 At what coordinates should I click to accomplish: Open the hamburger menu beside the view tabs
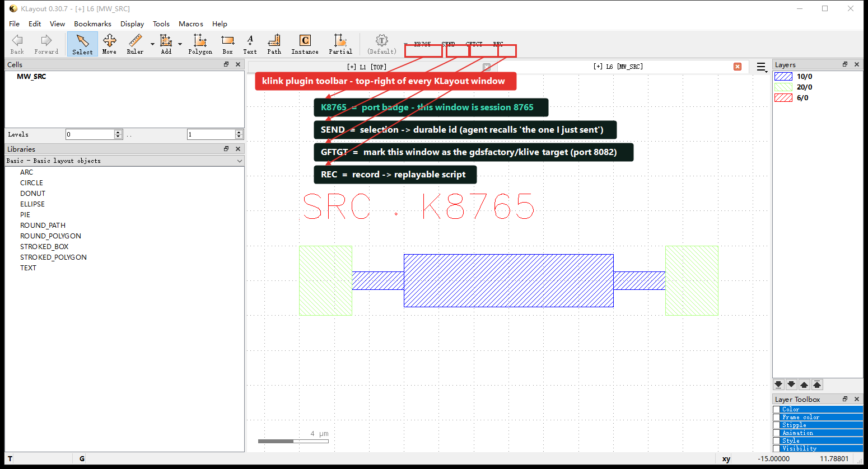point(761,67)
